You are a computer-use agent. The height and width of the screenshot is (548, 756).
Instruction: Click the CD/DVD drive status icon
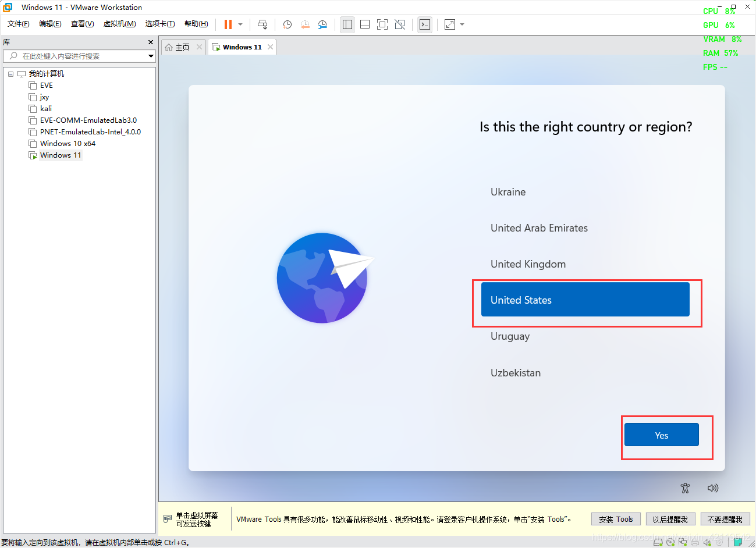[x=670, y=542]
